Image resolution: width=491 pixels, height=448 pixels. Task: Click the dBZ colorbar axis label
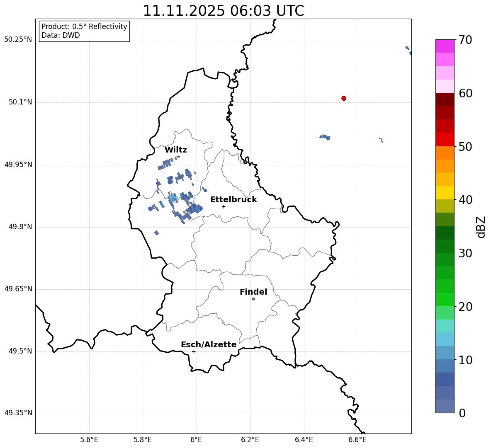[x=481, y=227]
